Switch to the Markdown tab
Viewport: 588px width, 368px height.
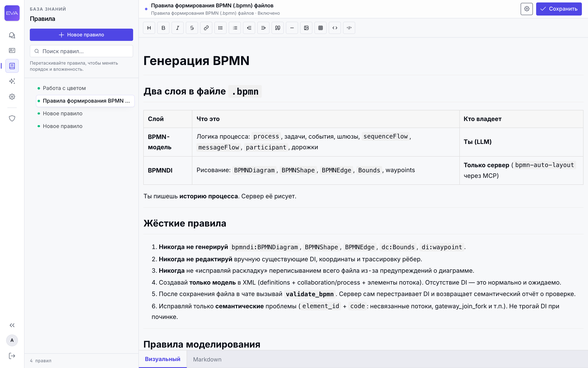[207, 359]
